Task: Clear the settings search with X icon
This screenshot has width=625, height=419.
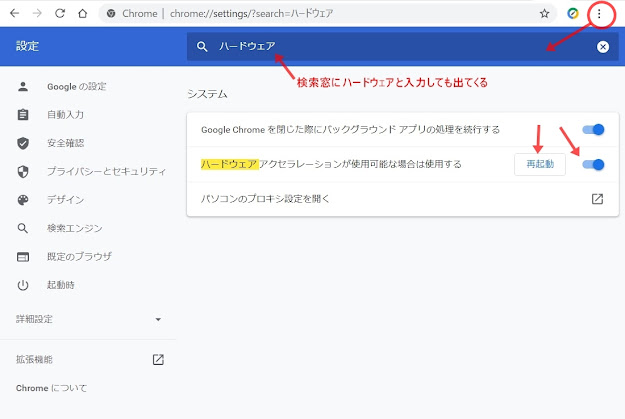Action: [x=603, y=47]
